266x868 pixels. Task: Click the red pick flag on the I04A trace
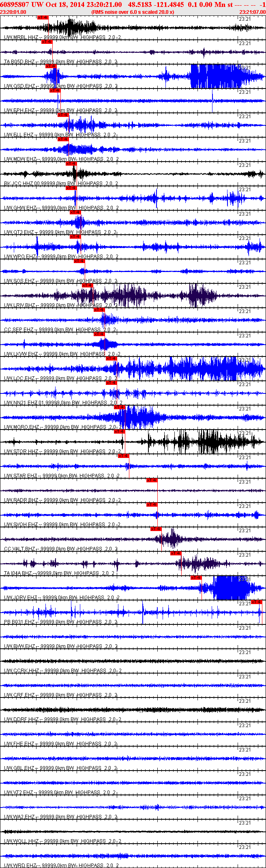176,553
